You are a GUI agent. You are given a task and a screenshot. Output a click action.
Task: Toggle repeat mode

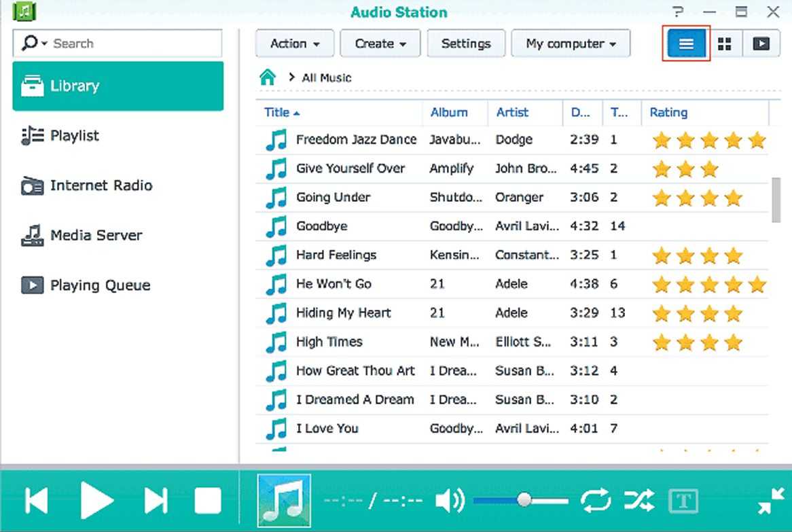pyautogui.click(x=596, y=501)
